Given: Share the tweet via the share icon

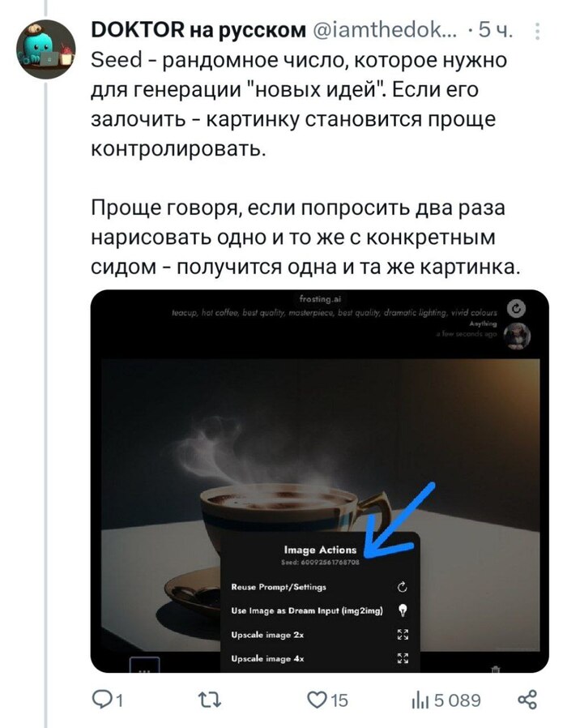Looking at the screenshot, I should pos(527,700).
